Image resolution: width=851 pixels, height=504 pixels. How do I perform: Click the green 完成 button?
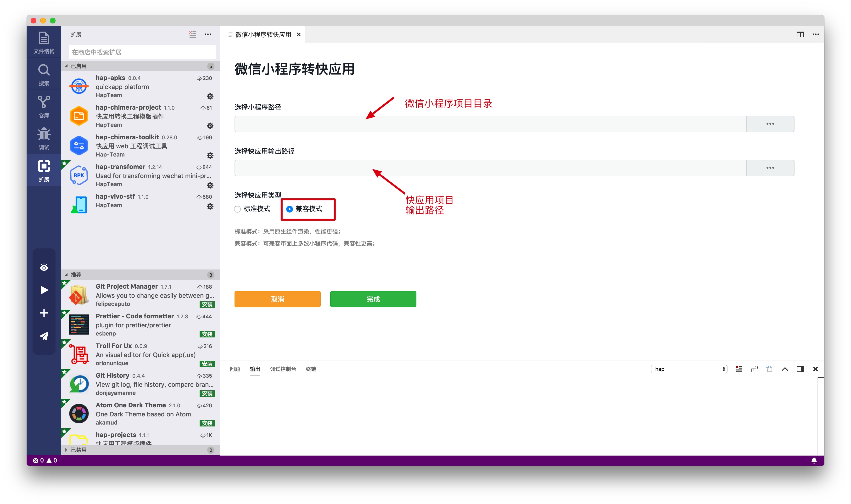click(373, 299)
